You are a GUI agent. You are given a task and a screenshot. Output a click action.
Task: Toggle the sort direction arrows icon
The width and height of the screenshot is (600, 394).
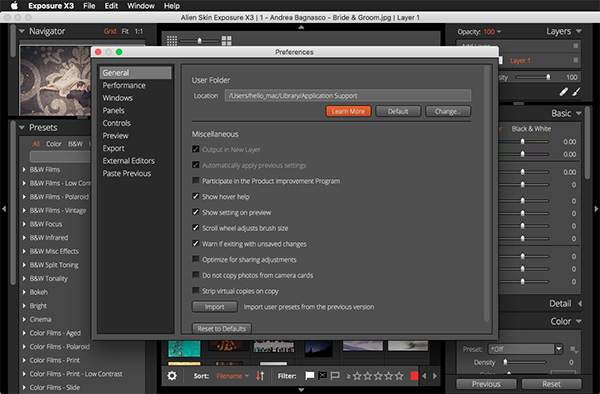coord(260,376)
